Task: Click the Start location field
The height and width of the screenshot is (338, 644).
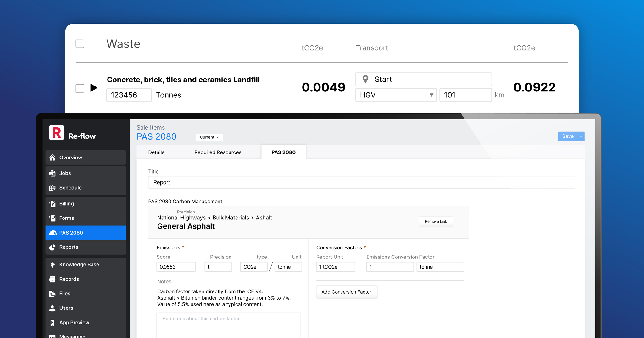Action: 424,79
